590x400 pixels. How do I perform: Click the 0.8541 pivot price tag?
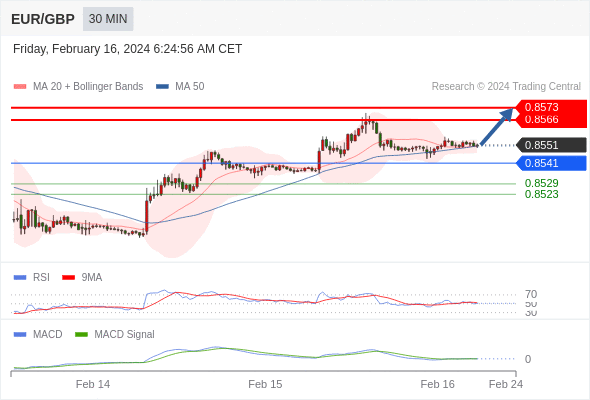551,163
